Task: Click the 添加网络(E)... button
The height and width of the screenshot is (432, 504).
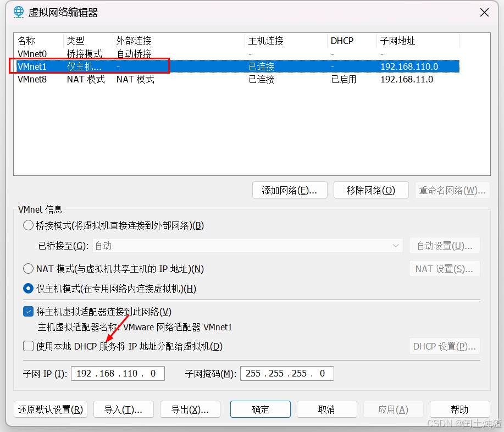Action: click(x=290, y=190)
